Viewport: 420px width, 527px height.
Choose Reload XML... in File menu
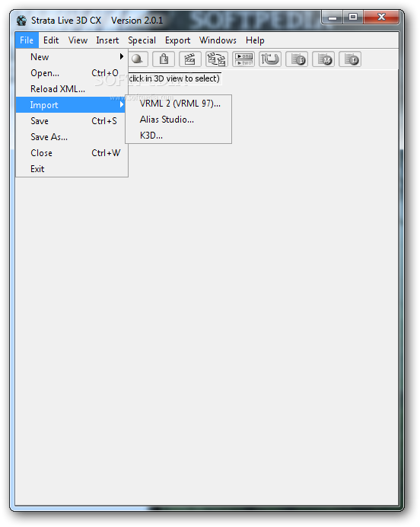72,89
